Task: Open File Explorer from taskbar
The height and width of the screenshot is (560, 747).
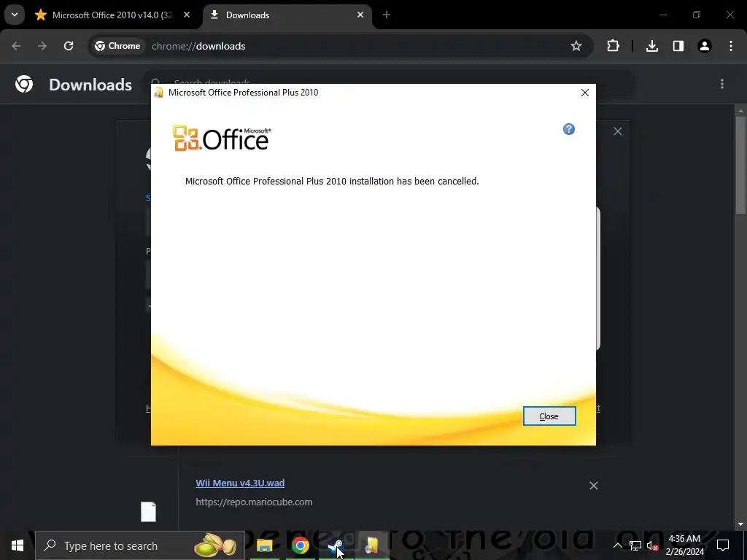Action: click(264, 545)
